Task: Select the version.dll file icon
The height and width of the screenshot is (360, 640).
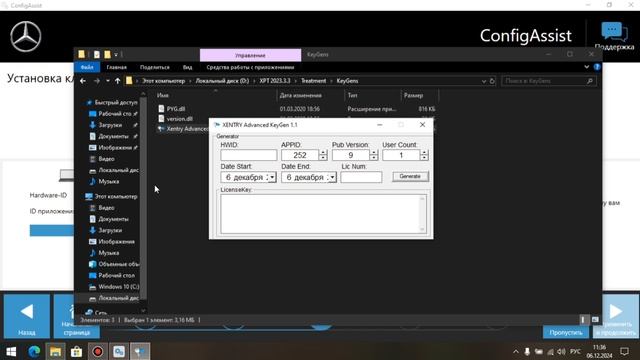Action: (x=161, y=119)
